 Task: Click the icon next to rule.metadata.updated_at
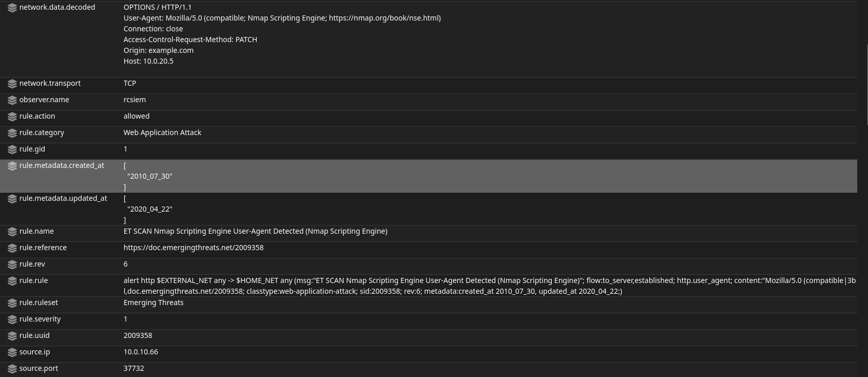(x=12, y=199)
